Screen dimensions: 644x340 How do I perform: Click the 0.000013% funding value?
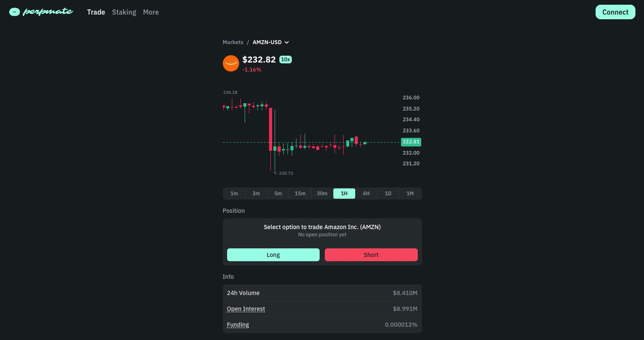point(401,325)
